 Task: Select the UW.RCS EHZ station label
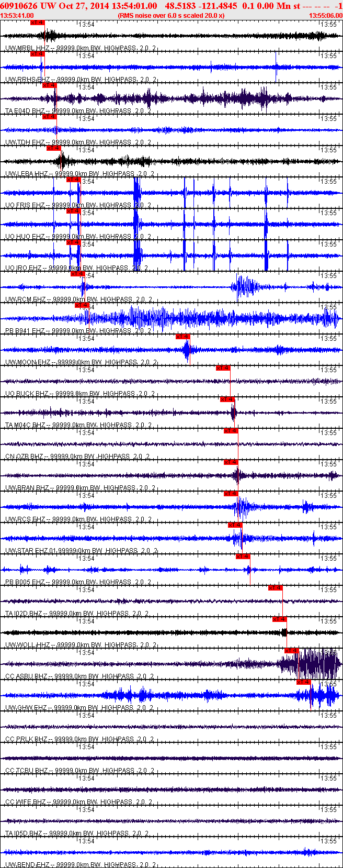coord(78,519)
